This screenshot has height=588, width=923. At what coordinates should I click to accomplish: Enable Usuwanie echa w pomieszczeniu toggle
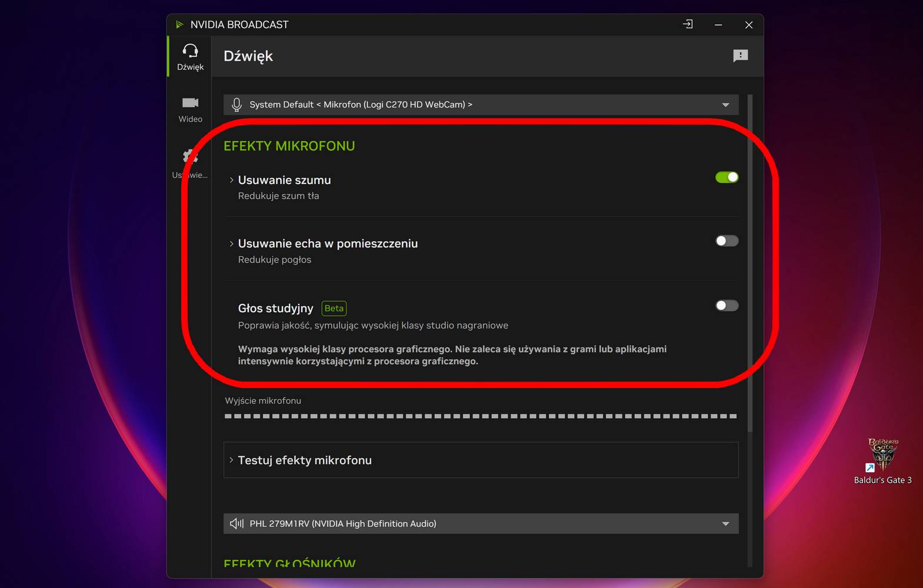727,240
